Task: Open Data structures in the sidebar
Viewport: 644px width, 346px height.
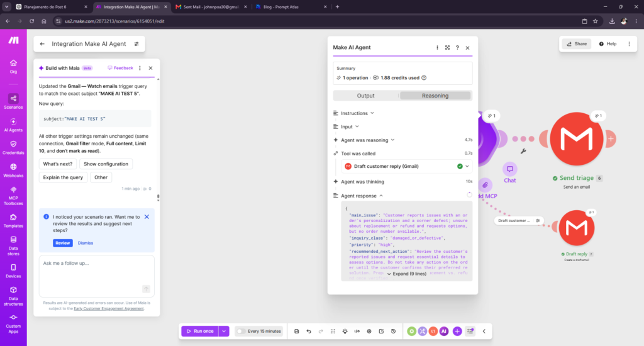Action: (13, 296)
